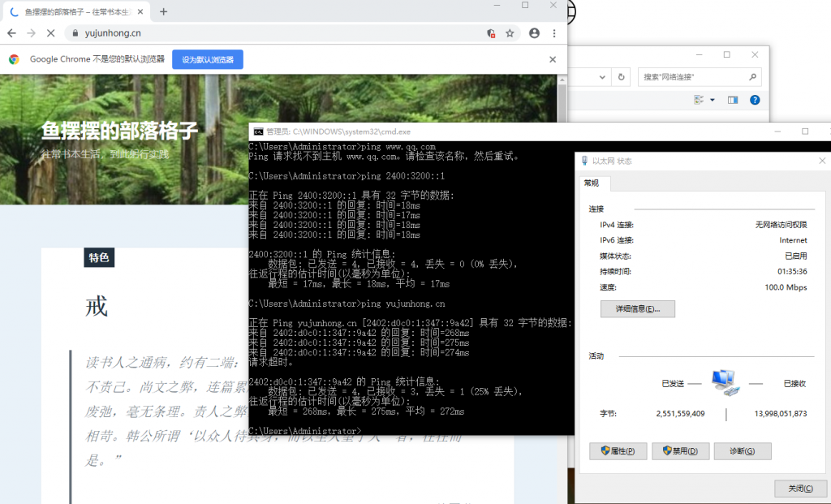
Task: Refresh the Network Connections explorer window
Action: (x=621, y=76)
